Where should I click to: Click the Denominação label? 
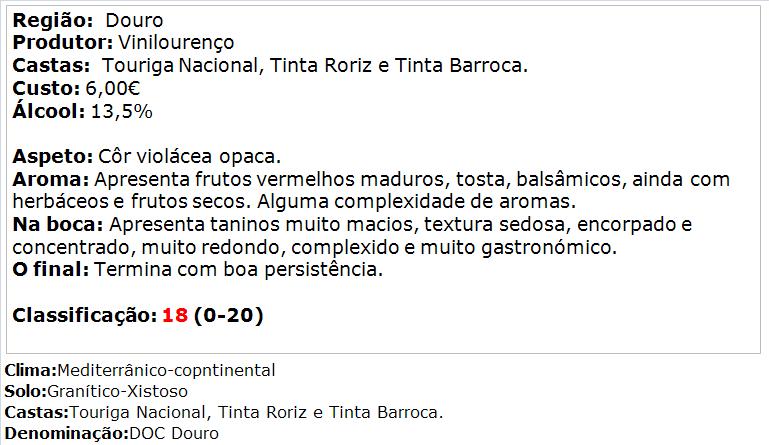[66, 434]
